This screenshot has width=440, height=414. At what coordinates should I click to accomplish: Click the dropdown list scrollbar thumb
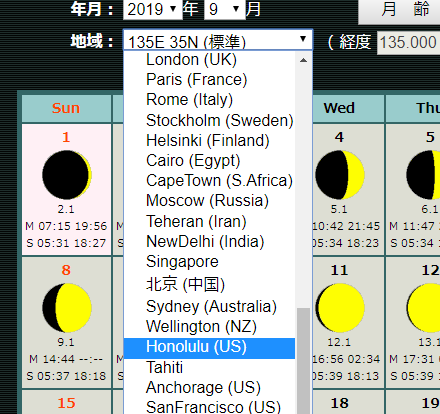pyautogui.click(x=303, y=361)
